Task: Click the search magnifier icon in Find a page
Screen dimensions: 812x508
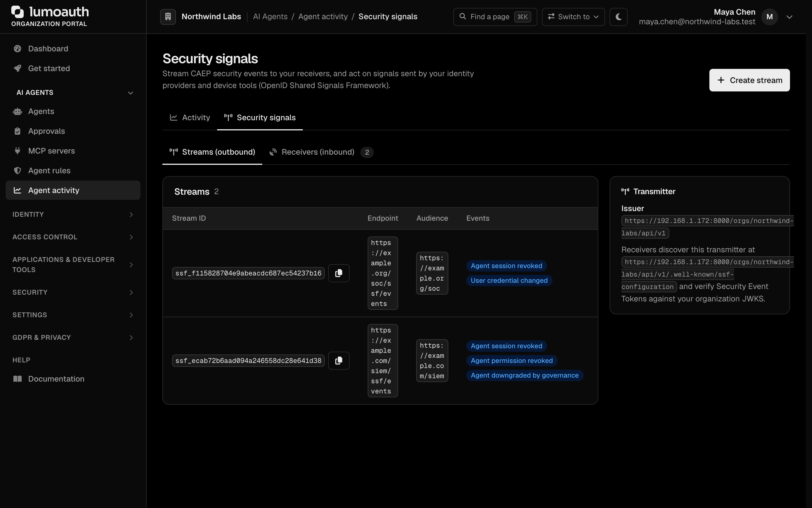Action: 462,16
